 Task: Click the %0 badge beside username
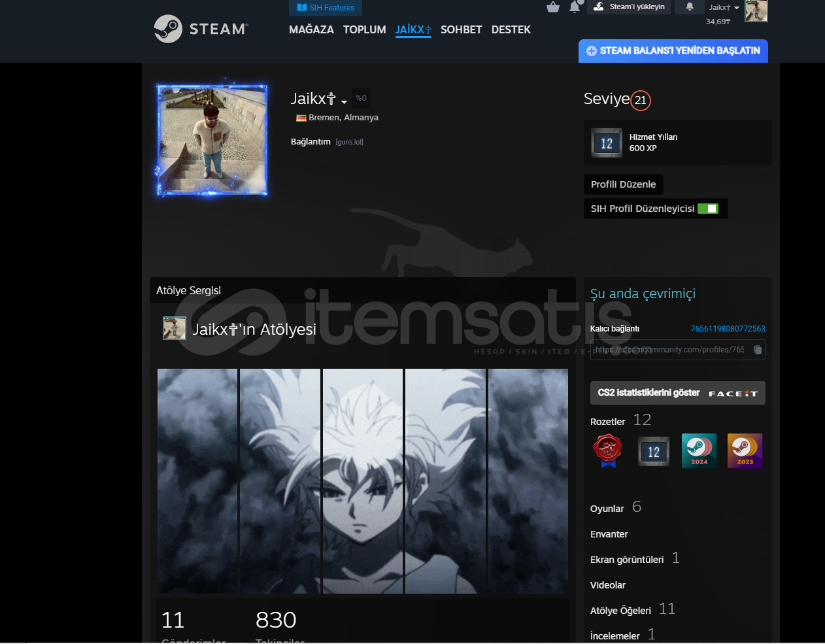pyautogui.click(x=361, y=98)
